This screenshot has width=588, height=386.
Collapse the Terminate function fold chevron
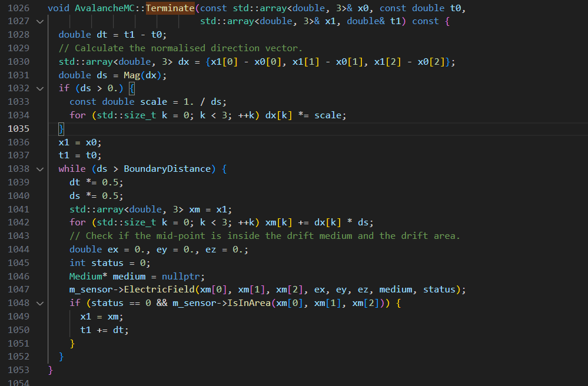point(39,21)
